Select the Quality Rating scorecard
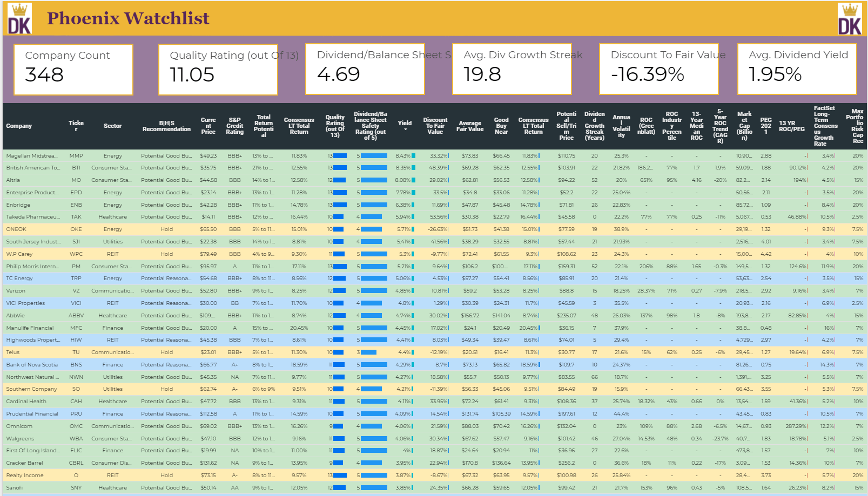Image resolution: width=868 pixels, height=496 pixels. 218,69
